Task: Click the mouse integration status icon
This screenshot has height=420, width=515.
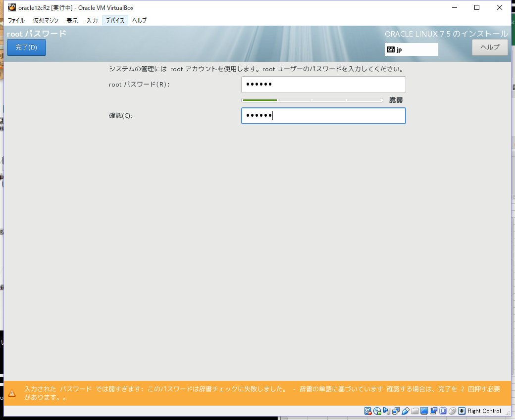Action: pos(452,411)
